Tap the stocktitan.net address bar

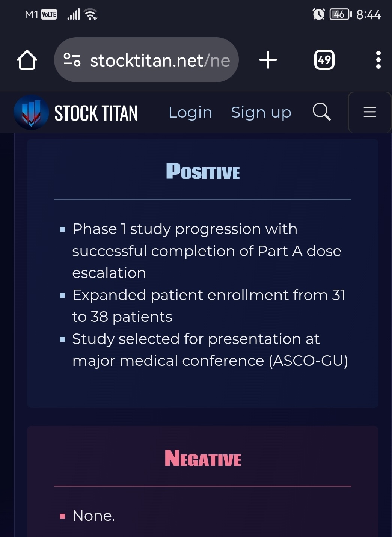pyautogui.click(x=146, y=60)
